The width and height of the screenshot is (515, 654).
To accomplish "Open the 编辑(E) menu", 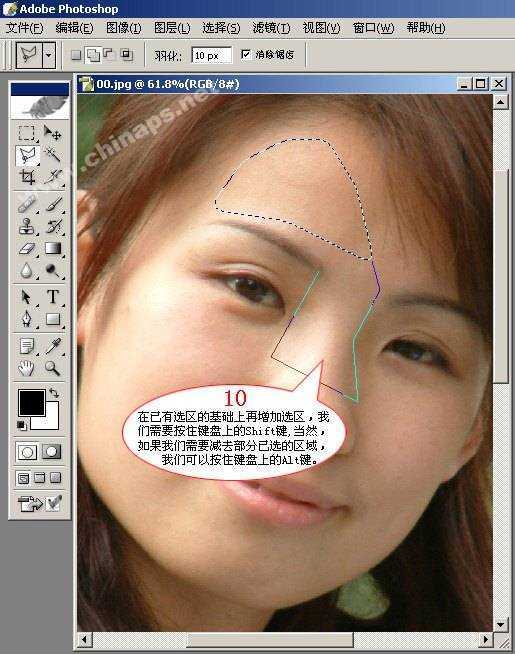I will point(74,28).
